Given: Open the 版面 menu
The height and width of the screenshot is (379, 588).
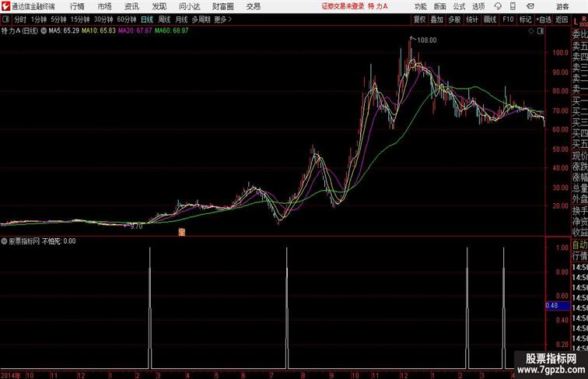Looking at the screenshot, I should coord(440,6).
